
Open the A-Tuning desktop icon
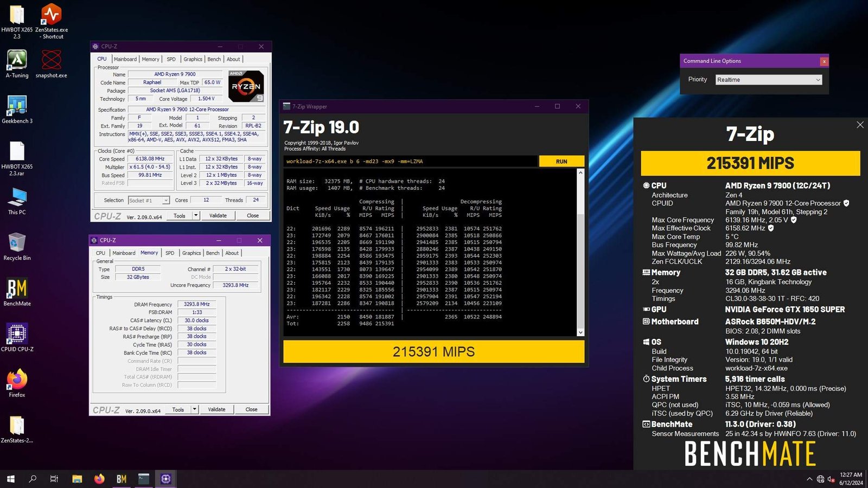click(x=17, y=60)
